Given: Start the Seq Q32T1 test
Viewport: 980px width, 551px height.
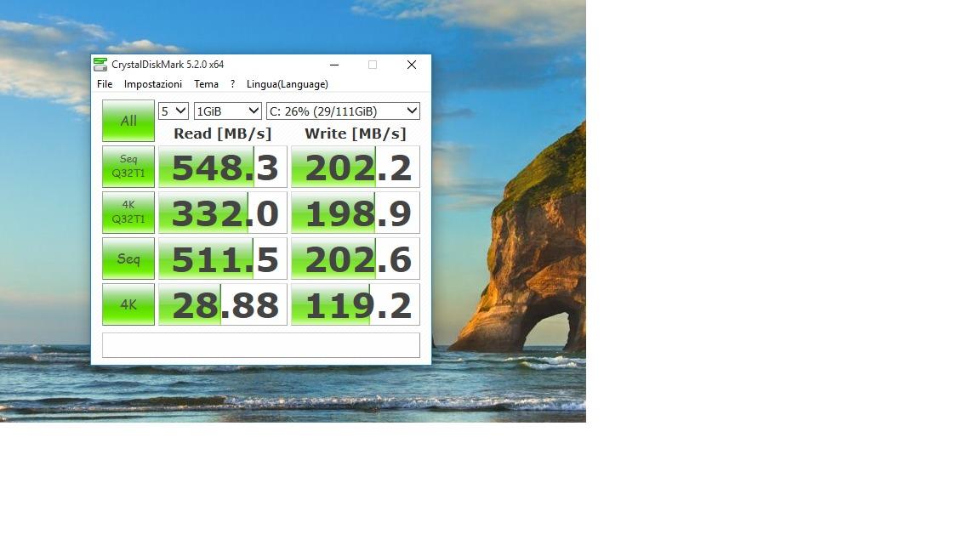Looking at the screenshot, I should click(x=128, y=167).
